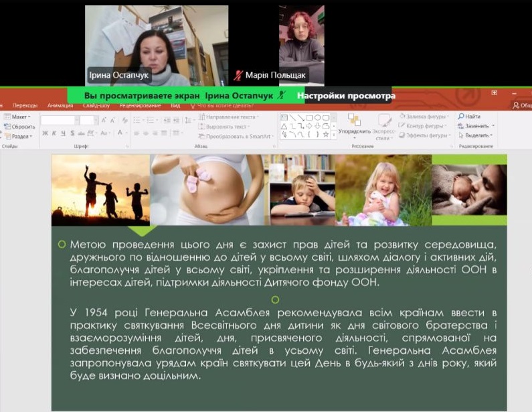Switch to the Слайд-шоу tab
The image size is (532, 412).
96,106
